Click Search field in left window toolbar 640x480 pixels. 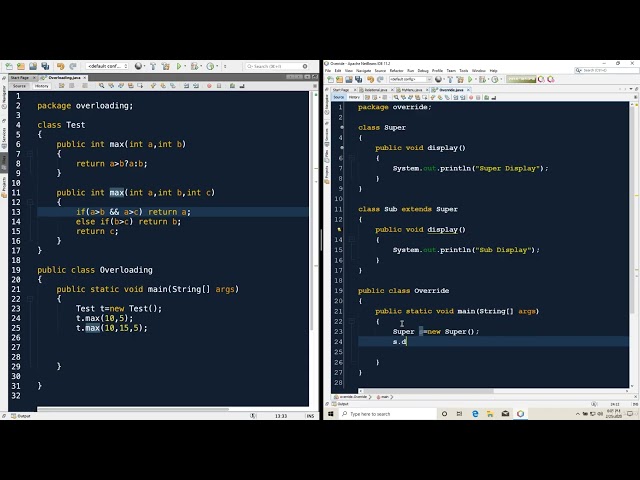(x=277, y=66)
